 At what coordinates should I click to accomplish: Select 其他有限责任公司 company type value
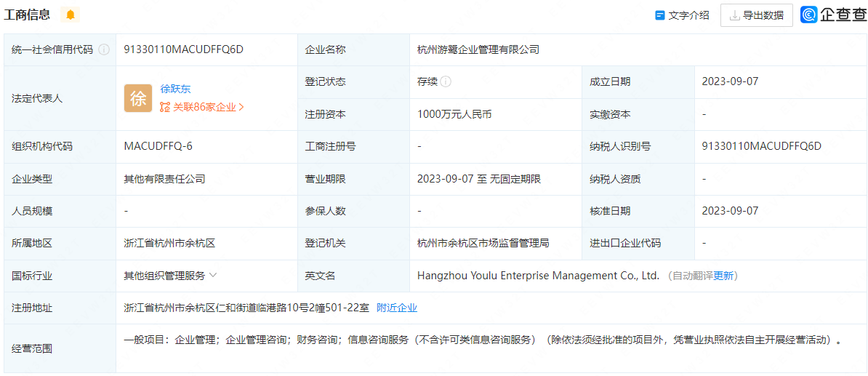165,179
